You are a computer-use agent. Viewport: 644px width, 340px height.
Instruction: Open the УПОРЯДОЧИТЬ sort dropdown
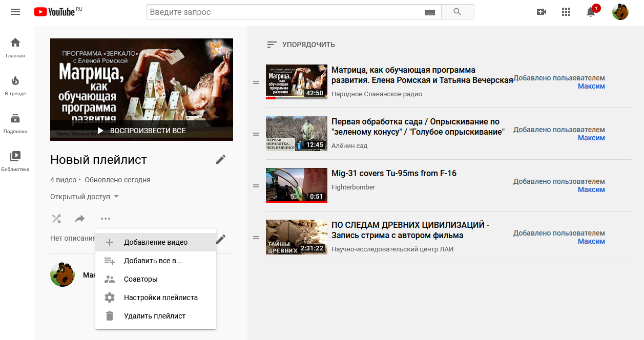point(301,45)
